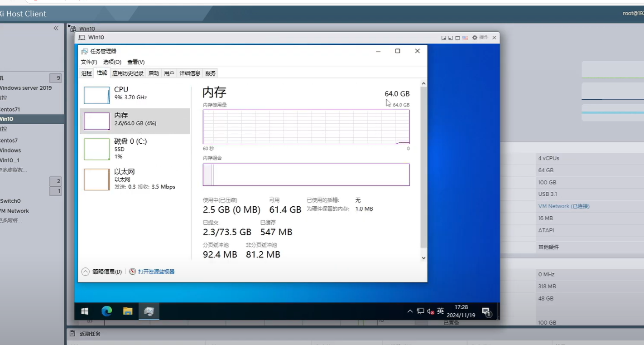Viewport: 644px width, 345px height.
Task: Select Win10 VM in navigator
Action: tap(32, 119)
